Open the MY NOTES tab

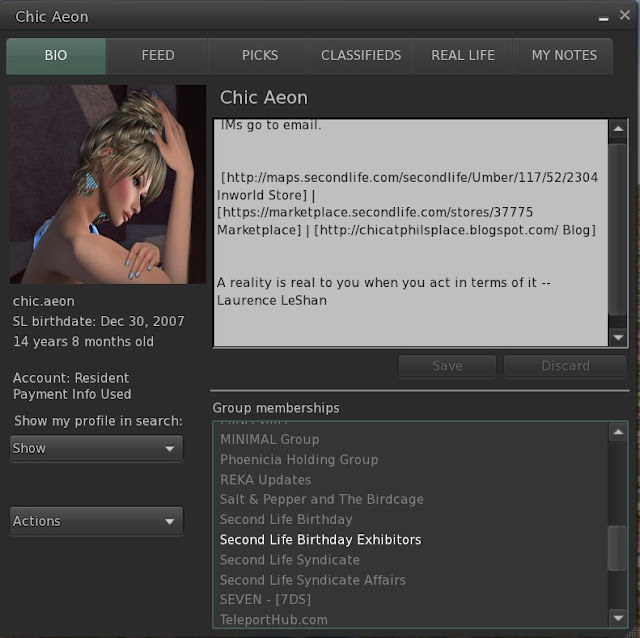[564, 56]
